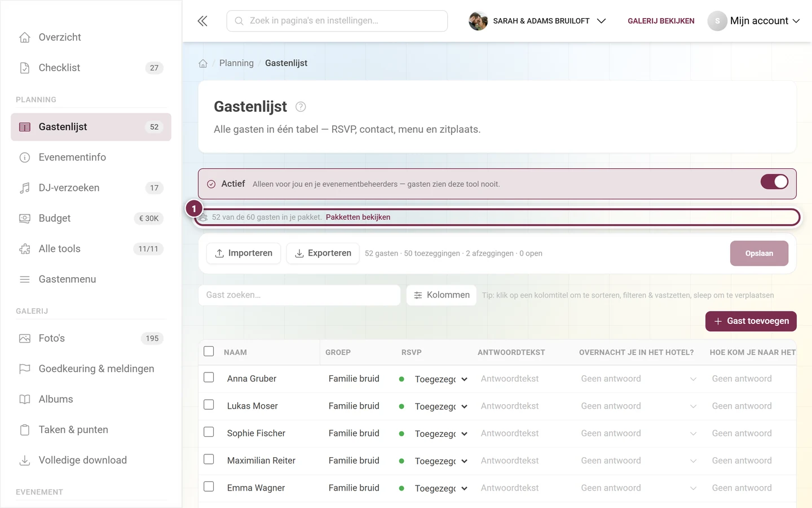Click the Exporteren button

[x=323, y=253]
